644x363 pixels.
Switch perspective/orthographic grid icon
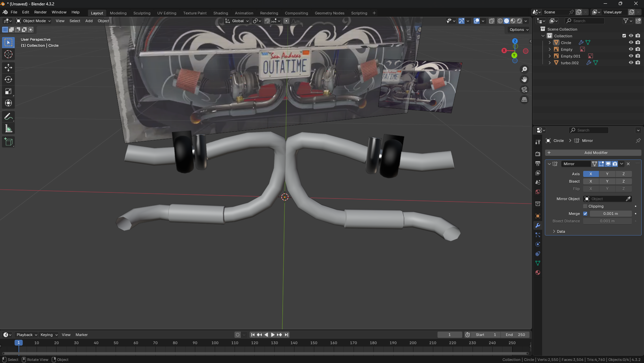click(x=524, y=100)
